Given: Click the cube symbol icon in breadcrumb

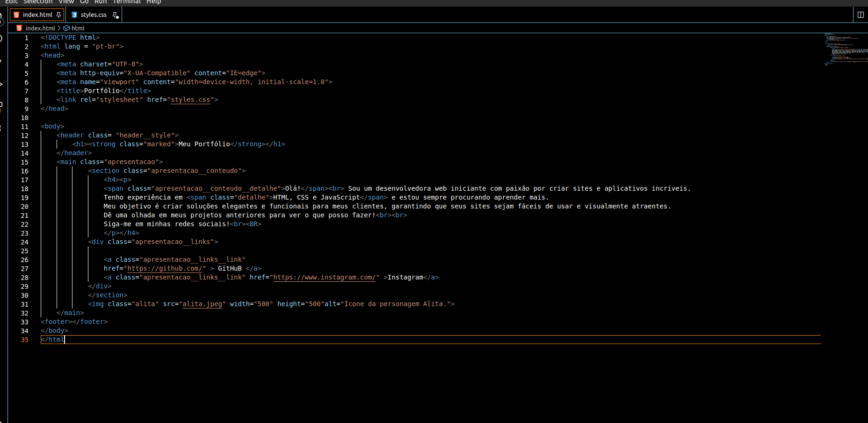Looking at the screenshot, I should 66,28.
